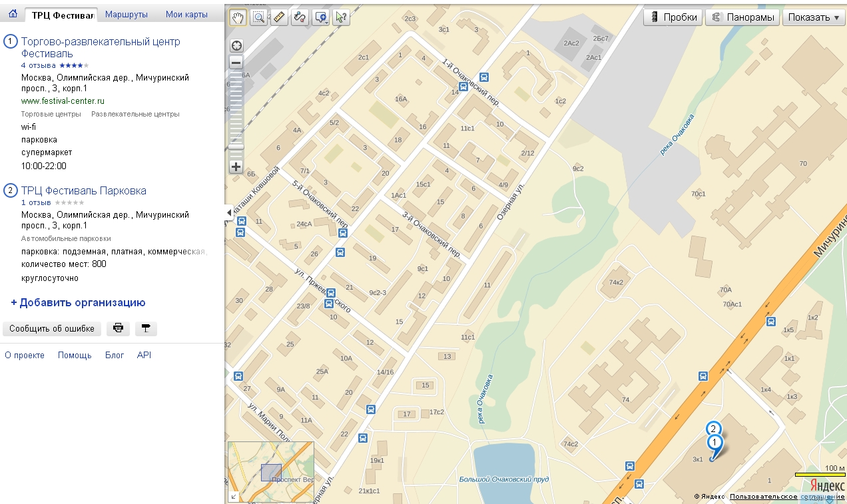Zoom out with the minus button

tap(236, 63)
